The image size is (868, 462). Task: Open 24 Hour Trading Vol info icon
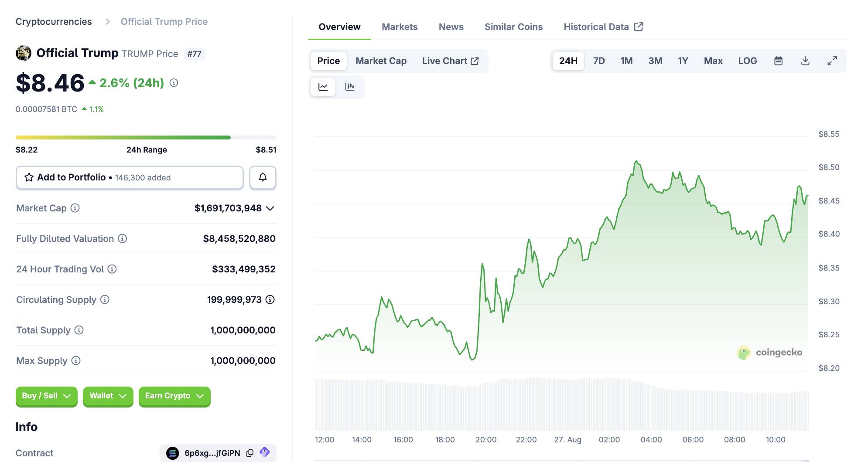pyautogui.click(x=112, y=269)
